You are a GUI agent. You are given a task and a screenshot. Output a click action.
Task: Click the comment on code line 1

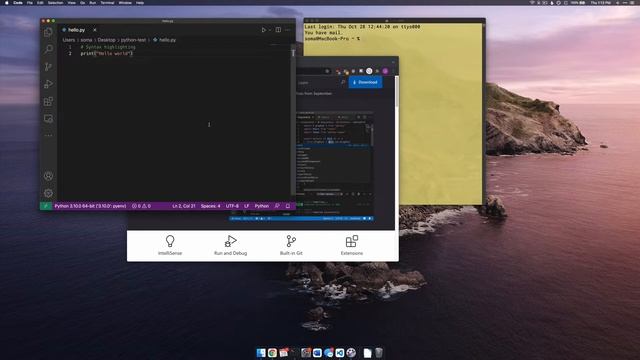coord(108,47)
